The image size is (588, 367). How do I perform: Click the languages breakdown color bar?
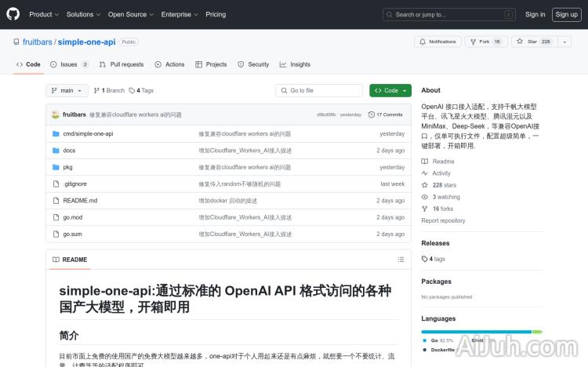pyautogui.click(x=482, y=332)
